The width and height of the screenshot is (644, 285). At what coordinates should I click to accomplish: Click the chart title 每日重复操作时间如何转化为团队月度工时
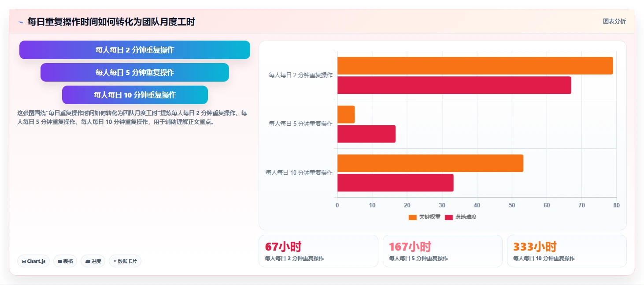pyautogui.click(x=111, y=22)
